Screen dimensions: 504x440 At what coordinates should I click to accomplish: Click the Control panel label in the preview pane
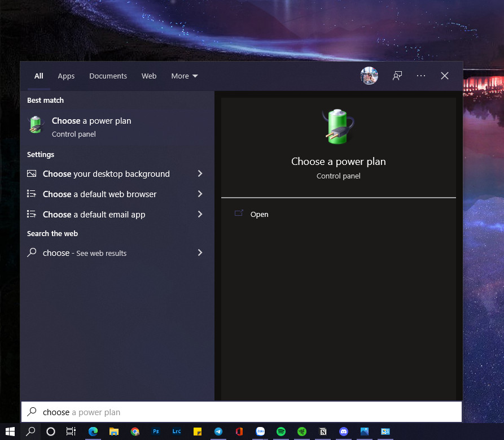pyautogui.click(x=338, y=176)
